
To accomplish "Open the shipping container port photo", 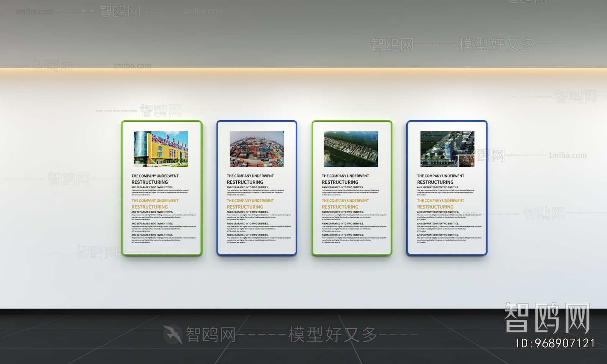I will pos(256,149).
